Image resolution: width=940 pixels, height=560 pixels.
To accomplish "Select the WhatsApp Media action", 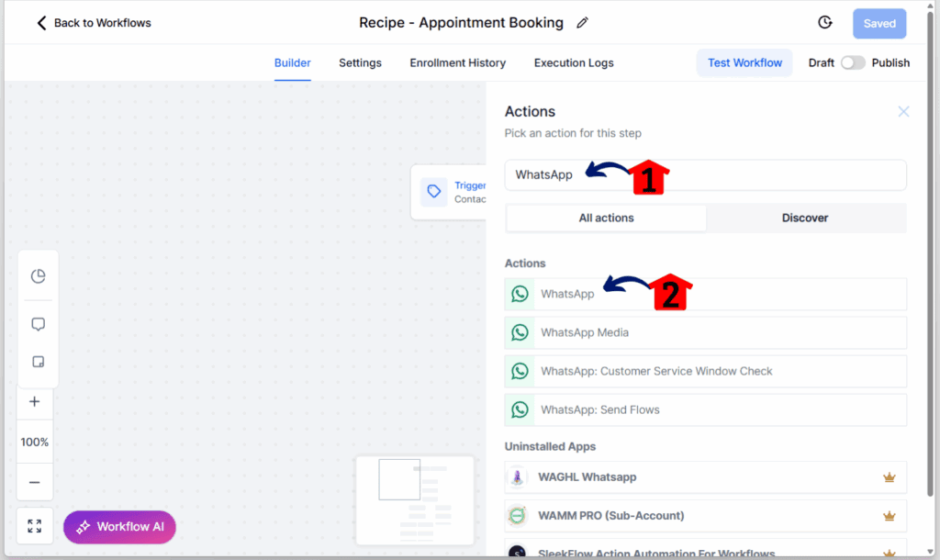I will 706,332.
